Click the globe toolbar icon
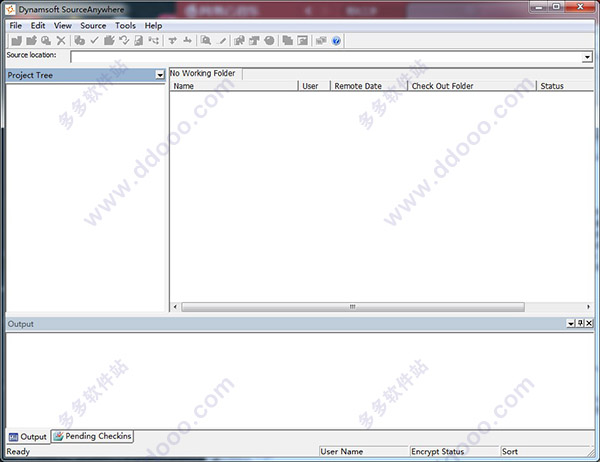 click(269, 41)
